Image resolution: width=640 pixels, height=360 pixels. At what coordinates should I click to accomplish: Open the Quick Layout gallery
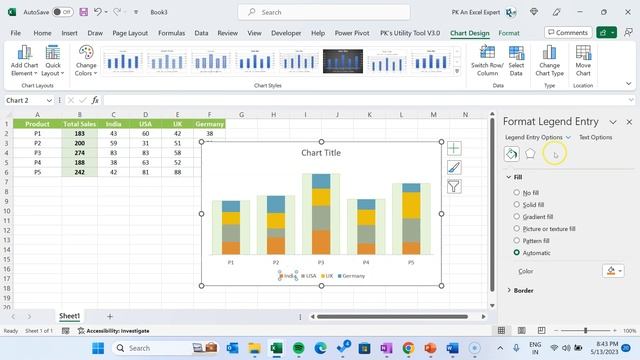(53, 61)
